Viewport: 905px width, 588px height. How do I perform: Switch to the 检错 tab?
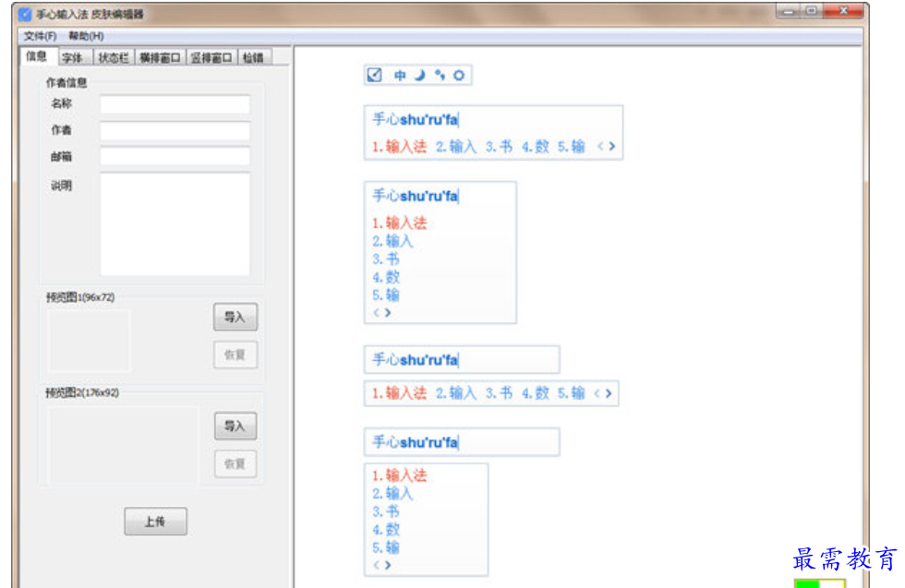click(253, 58)
